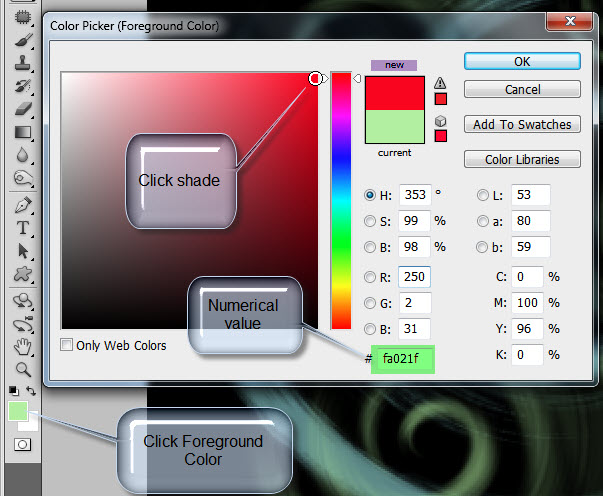Viewport: 603px width, 496px height.
Task: Confirm color with the OK button
Action: 522,62
